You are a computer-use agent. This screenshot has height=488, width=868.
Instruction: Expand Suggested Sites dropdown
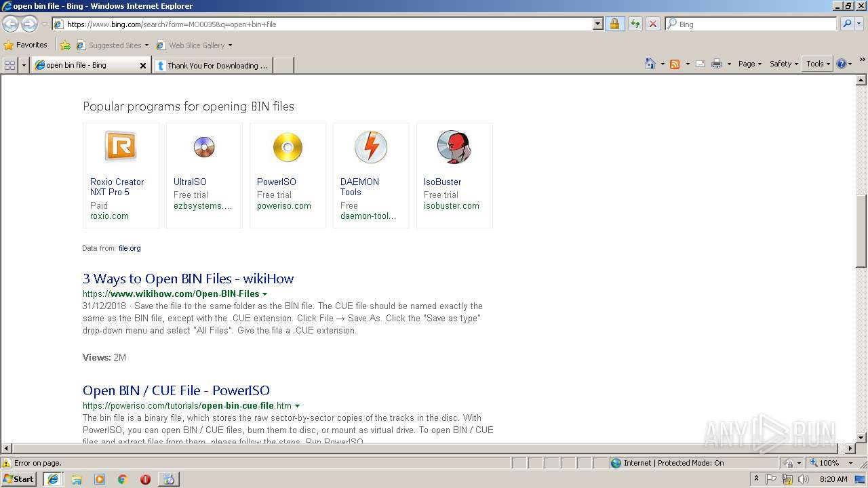click(146, 45)
